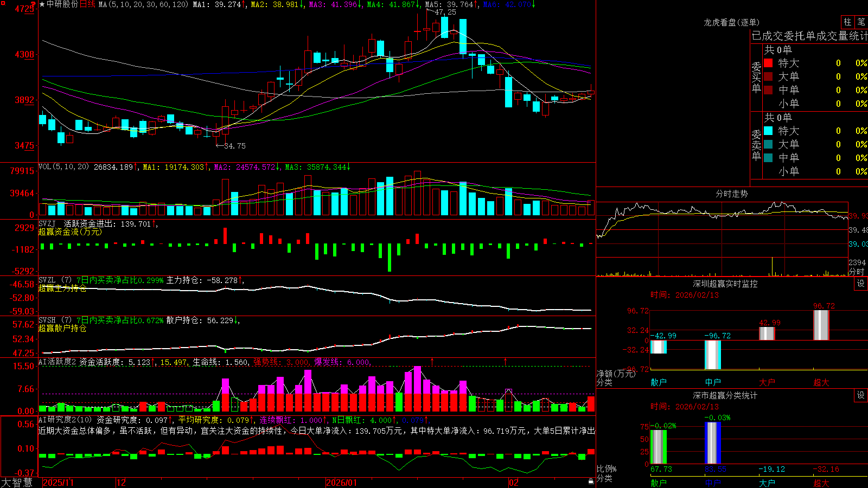Click the bright red 特大 buy-order swatch
Screen dimensions: 868x488
coord(768,63)
